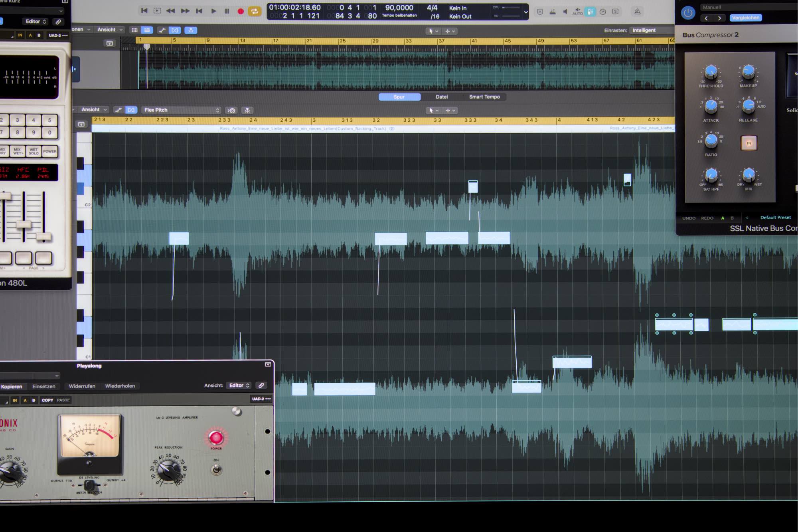Open the editor Ansicht menu
The height and width of the screenshot is (532, 798).
[94, 109]
